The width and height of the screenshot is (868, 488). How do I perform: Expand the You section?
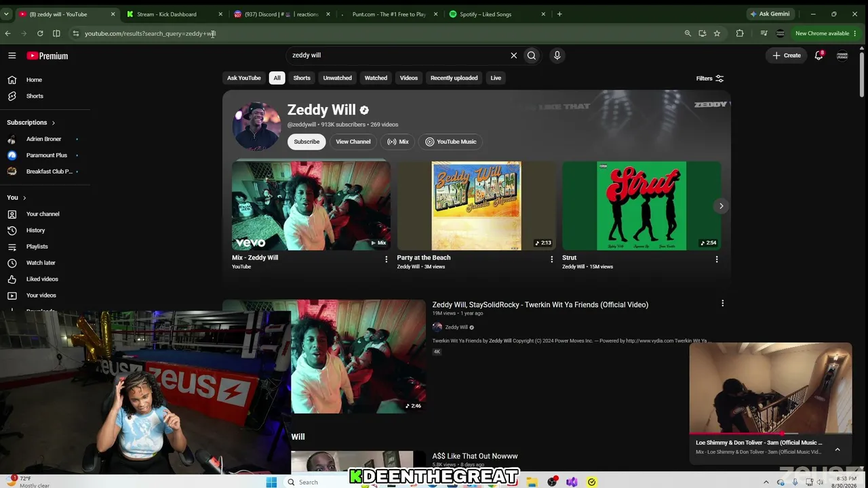pos(16,198)
